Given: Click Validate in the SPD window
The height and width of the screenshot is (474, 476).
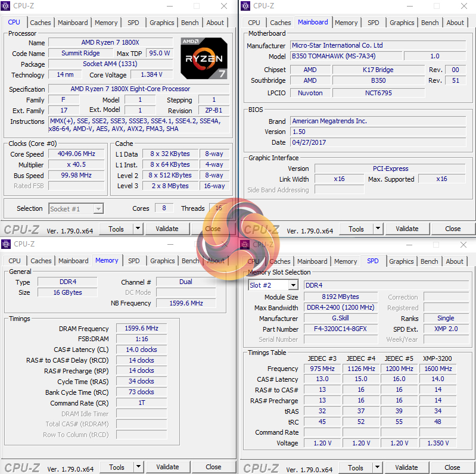Looking at the screenshot, I should click(406, 467).
